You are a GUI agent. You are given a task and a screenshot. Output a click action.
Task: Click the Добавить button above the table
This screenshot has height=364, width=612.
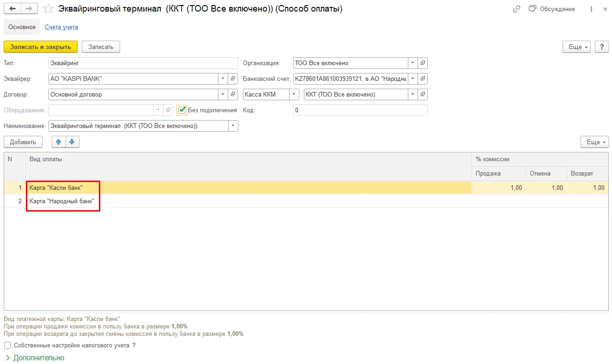click(23, 142)
